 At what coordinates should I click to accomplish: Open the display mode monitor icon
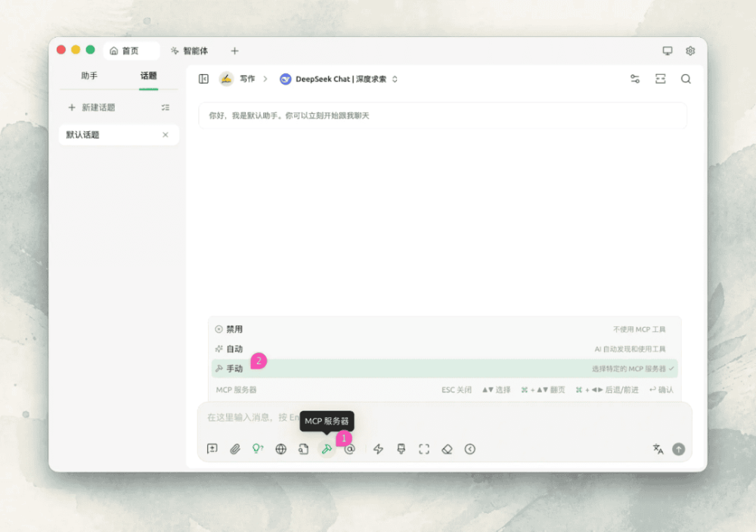[x=668, y=51]
